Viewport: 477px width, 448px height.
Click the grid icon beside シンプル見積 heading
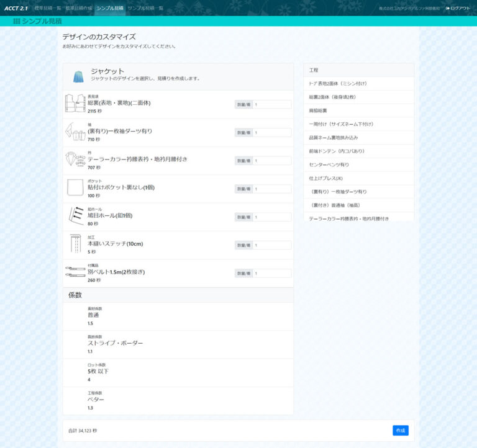(17, 21)
